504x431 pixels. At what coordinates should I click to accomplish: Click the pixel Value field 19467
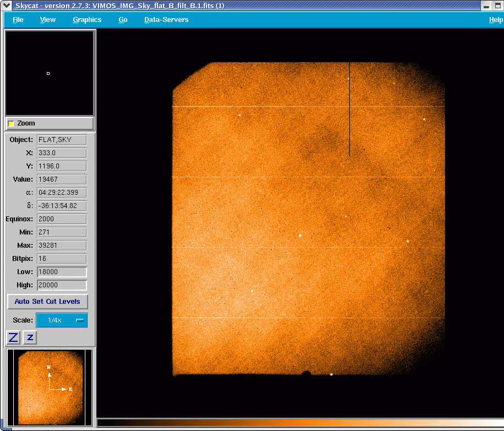click(62, 179)
